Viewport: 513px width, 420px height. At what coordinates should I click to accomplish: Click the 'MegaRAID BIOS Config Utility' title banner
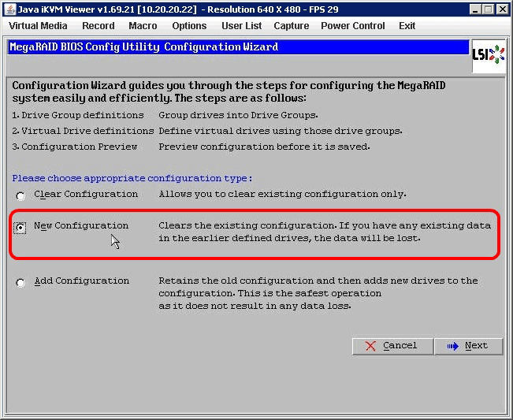coord(238,46)
